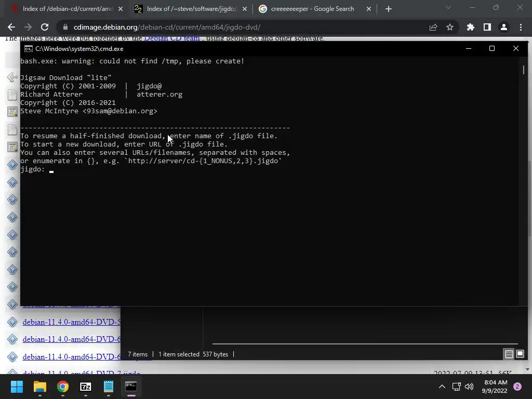Switch Explorer to details view icon
532x399 pixels.
(x=509, y=354)
